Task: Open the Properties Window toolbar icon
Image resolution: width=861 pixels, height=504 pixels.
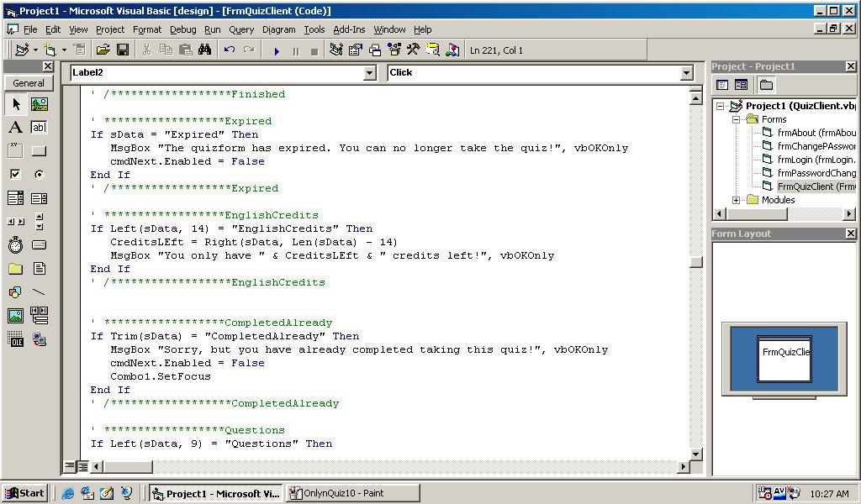Action: tap(356, 50)
